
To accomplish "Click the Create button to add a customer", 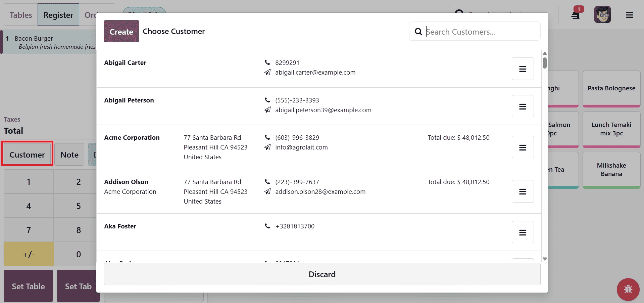I will 121,31.
